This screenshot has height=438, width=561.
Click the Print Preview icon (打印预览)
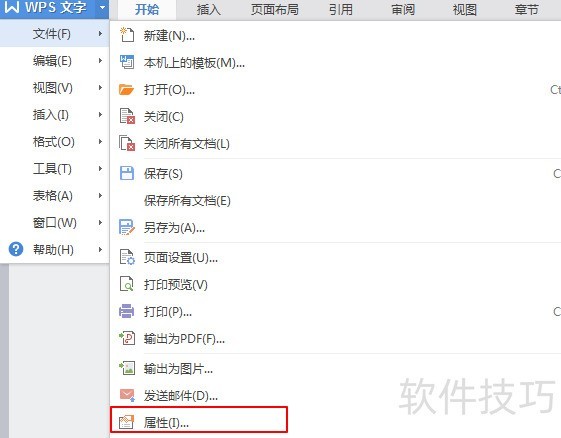(x=127, y=284)
